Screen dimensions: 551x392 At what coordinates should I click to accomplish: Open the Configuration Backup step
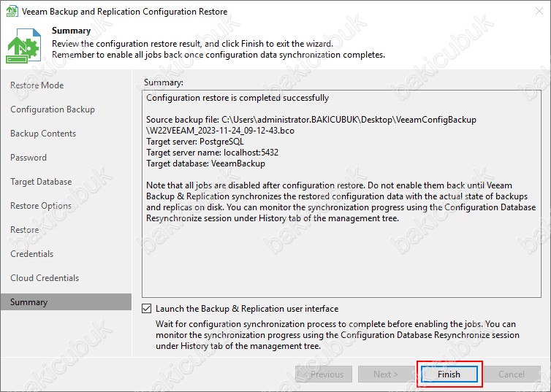point(53,109)
